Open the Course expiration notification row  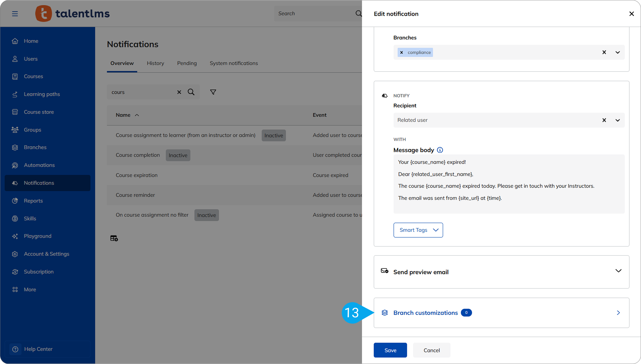point(234,175)
